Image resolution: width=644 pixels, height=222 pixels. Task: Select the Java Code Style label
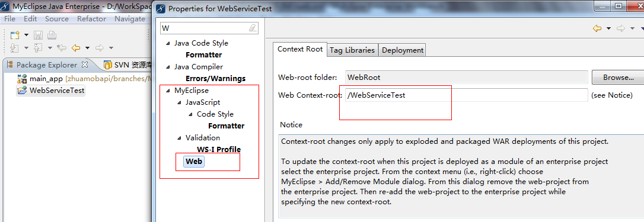[x=201, y=43]
